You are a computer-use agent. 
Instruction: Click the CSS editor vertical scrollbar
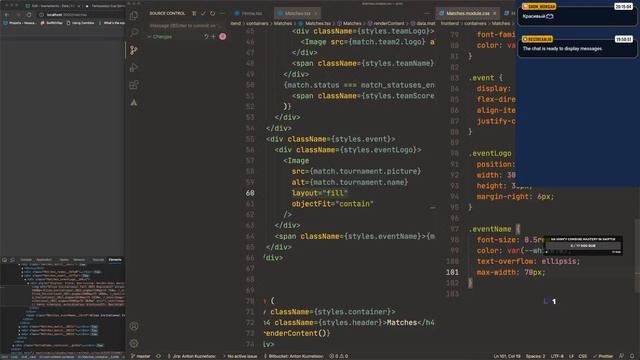click(637, 256)
